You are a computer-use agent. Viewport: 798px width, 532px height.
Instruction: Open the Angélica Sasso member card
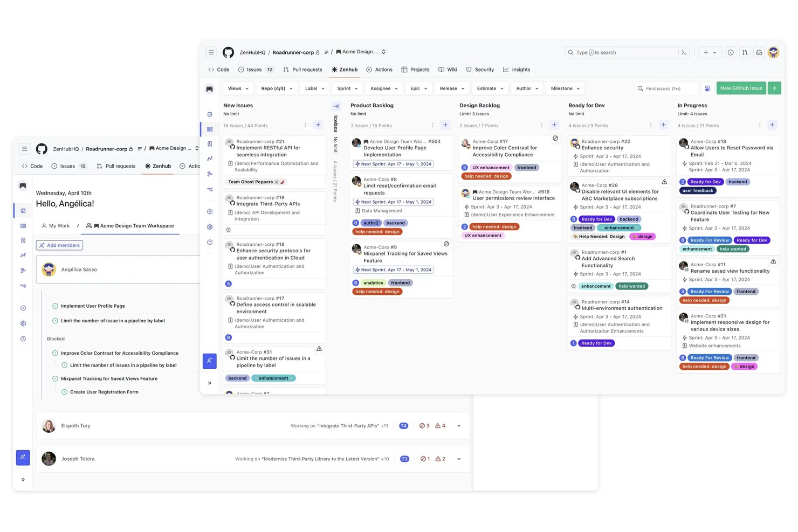tap(118, 270)
